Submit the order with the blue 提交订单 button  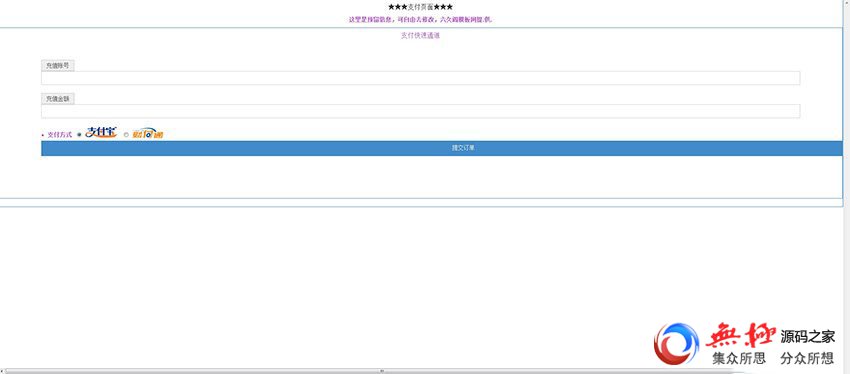pos(442,149)
